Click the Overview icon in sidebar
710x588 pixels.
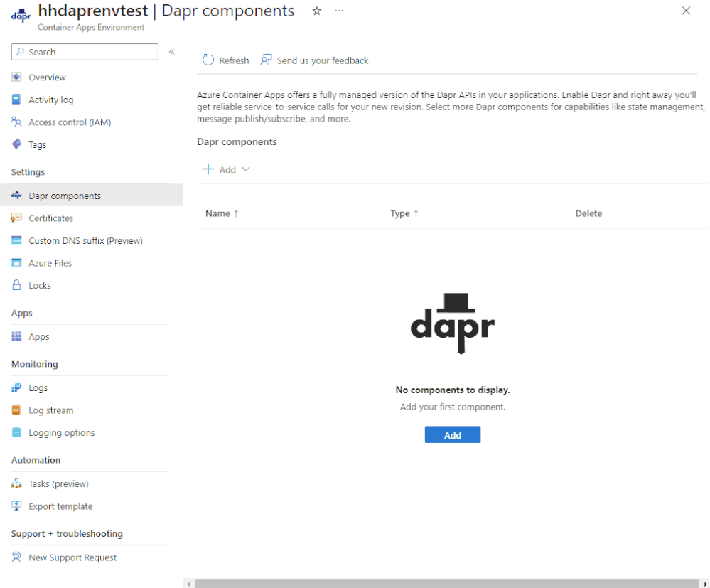pyautogui.click(x=17, y=77)
